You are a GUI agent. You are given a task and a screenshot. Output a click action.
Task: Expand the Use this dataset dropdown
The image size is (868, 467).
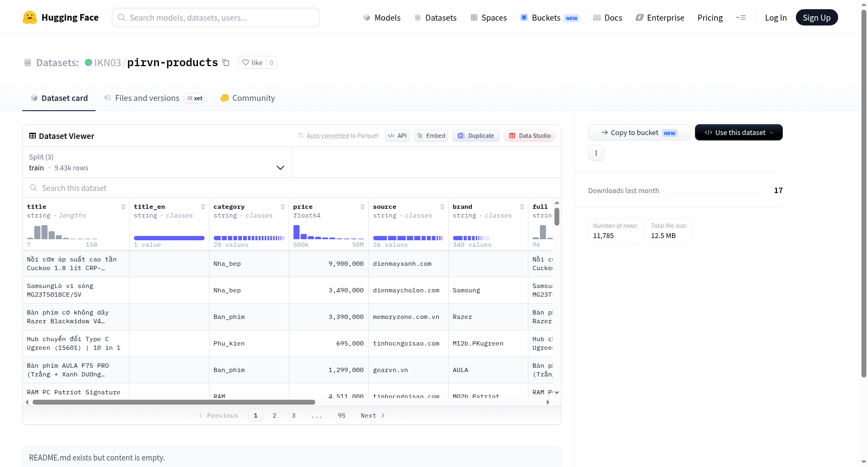click(x=739, y=132)
